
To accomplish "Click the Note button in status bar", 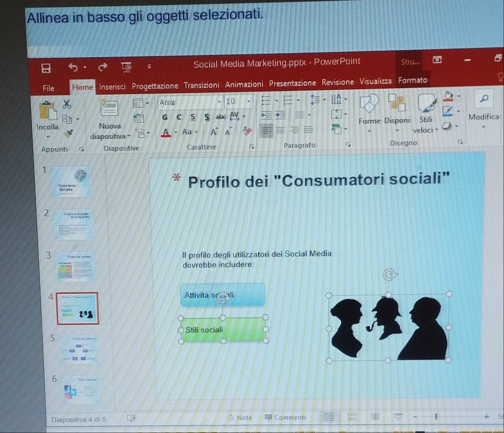I will click(240, 418).
